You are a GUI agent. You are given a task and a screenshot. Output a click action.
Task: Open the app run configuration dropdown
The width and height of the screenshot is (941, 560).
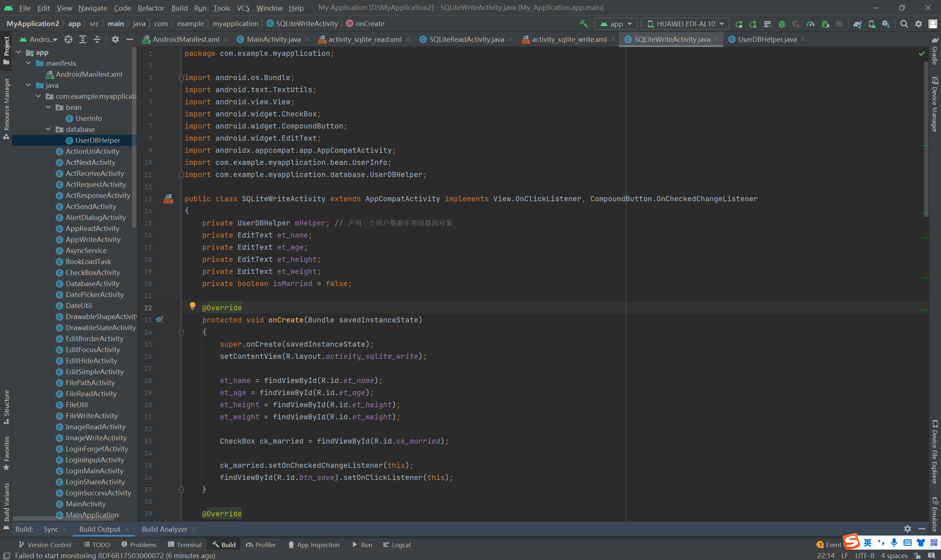(x=616, y=24)
